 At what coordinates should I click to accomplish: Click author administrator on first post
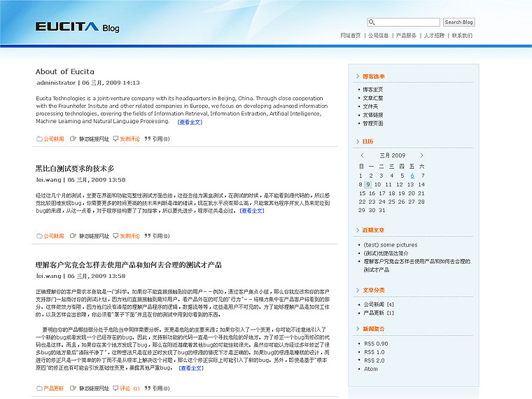coord(56,83)
